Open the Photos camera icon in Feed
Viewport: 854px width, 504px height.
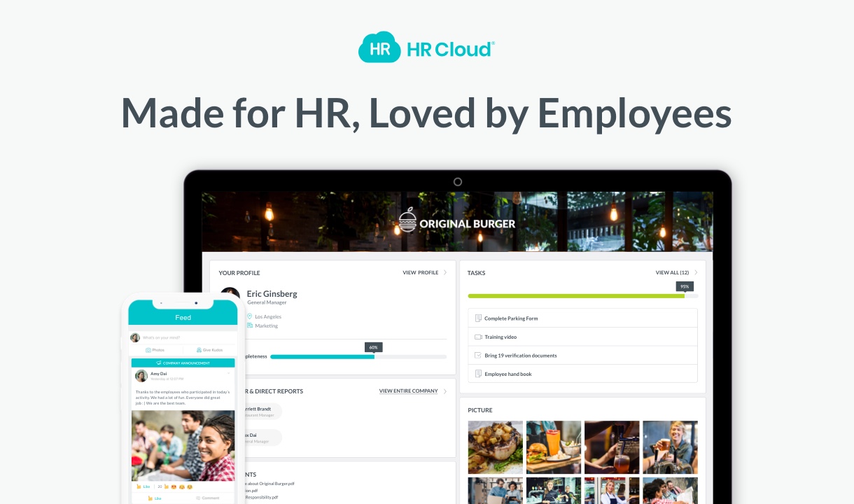148,350
